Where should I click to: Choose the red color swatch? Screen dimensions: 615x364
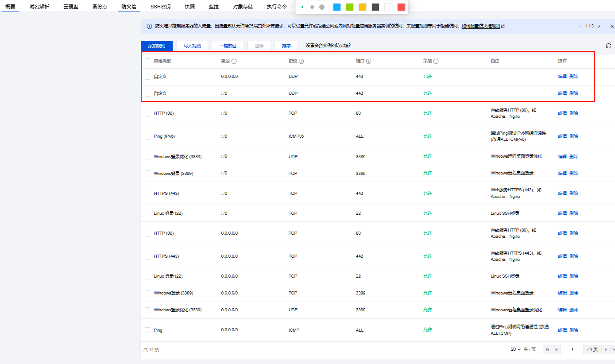pyautogui.click(x=401, y=7)
